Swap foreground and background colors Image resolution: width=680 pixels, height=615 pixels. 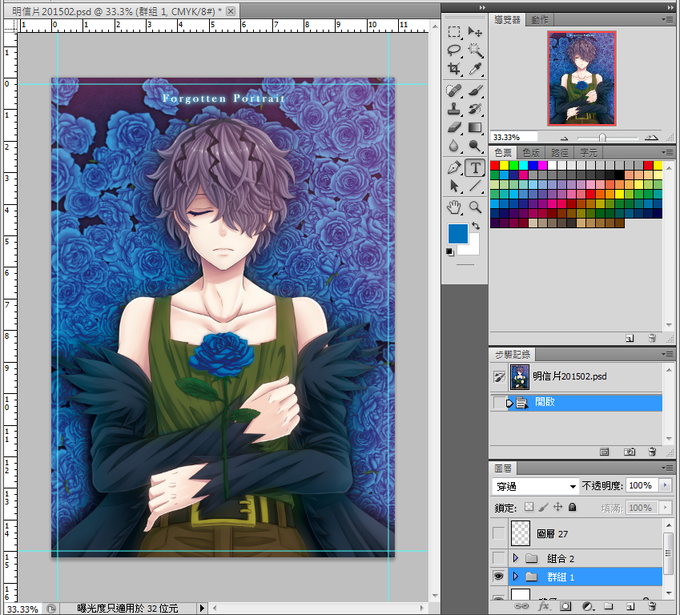tap(476, 226)
